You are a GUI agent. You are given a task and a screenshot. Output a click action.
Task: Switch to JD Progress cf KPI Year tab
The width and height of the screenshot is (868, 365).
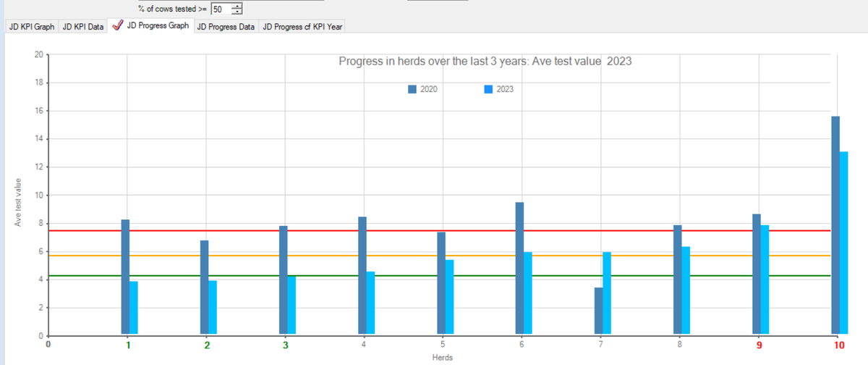click(302, 27)
